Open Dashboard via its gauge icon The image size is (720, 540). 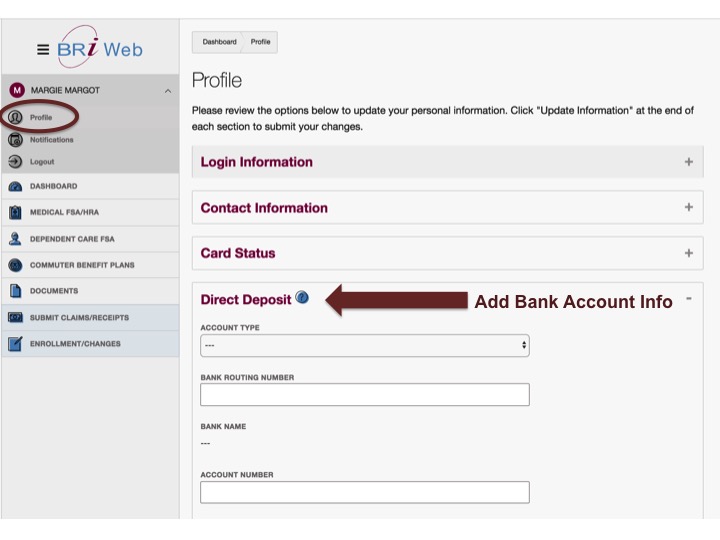click(15, 187)
